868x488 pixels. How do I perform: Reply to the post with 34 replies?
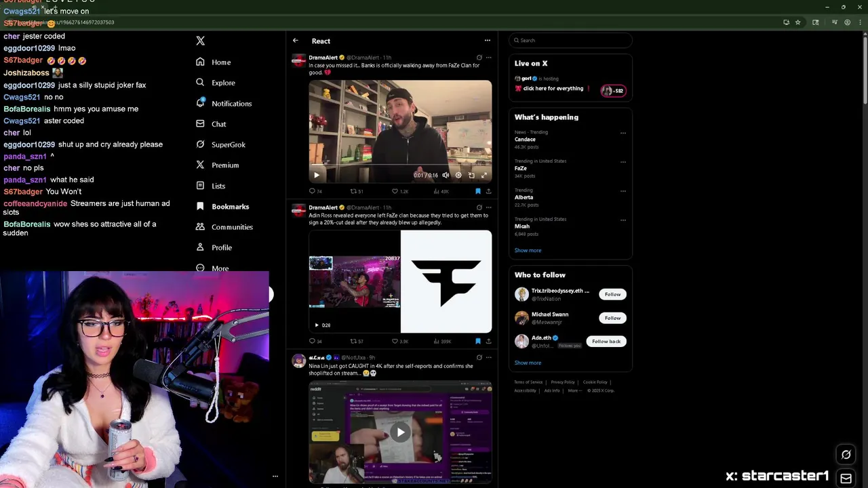(315, 341)
